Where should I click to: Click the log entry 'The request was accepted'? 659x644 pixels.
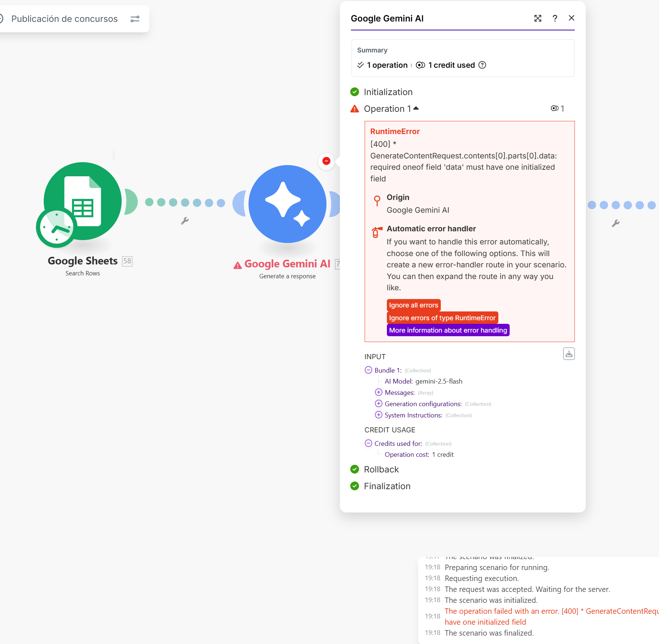[x=527, y=589]
